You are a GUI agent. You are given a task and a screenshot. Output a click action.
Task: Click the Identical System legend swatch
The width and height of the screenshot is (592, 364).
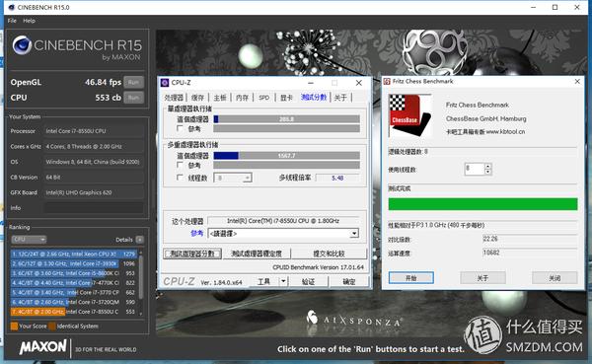pyautogui.click(x=52, y=327)
